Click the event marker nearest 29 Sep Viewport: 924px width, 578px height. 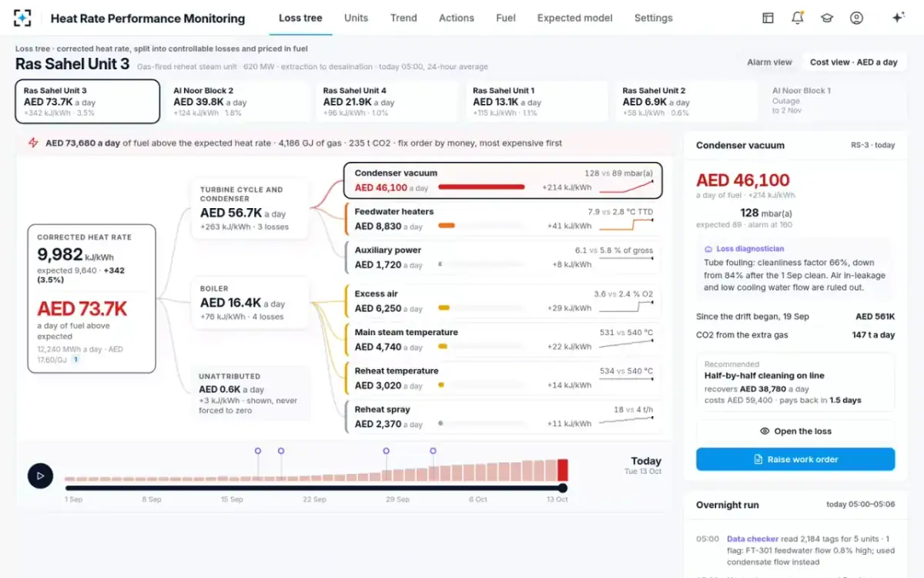coord(386,451)
